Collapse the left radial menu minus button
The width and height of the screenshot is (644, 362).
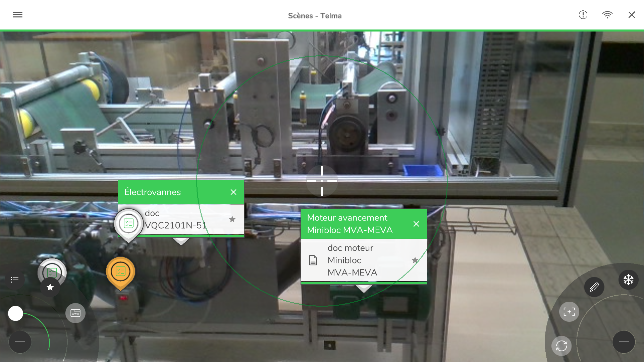click(20, 342)
